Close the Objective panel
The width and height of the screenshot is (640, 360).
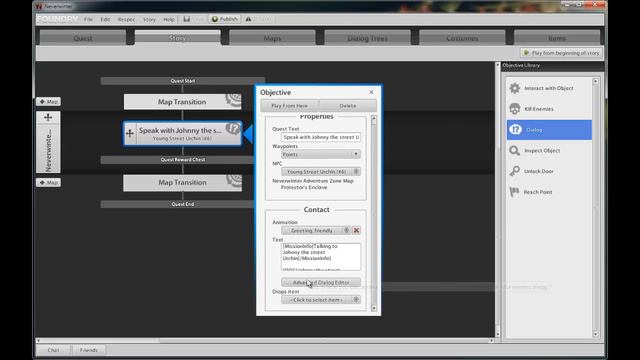[x=371, y=92]
